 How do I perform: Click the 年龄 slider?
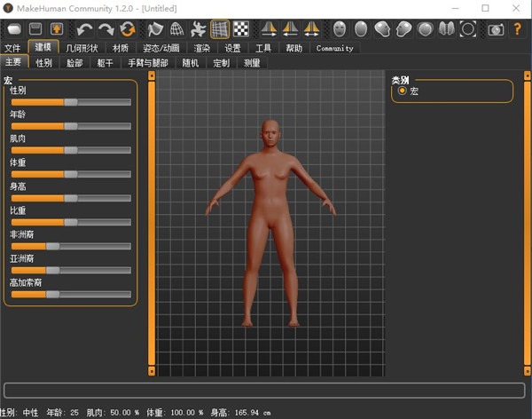point(70,126)
